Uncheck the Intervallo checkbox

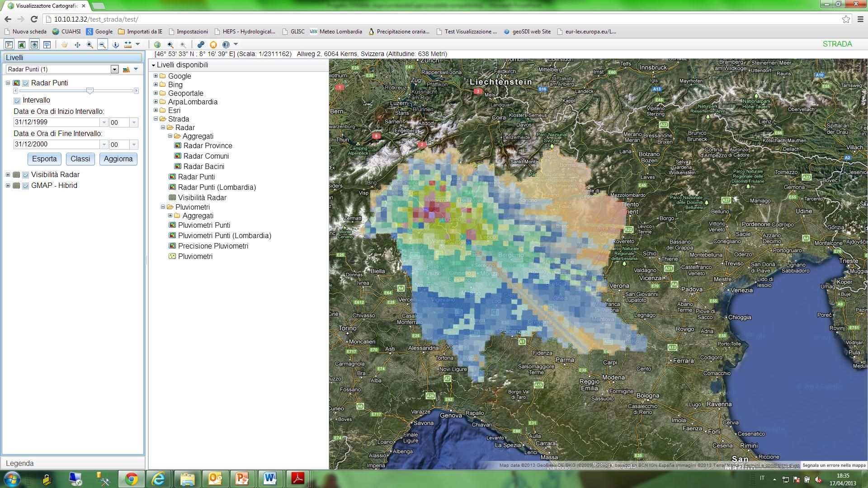pos(17,100)
